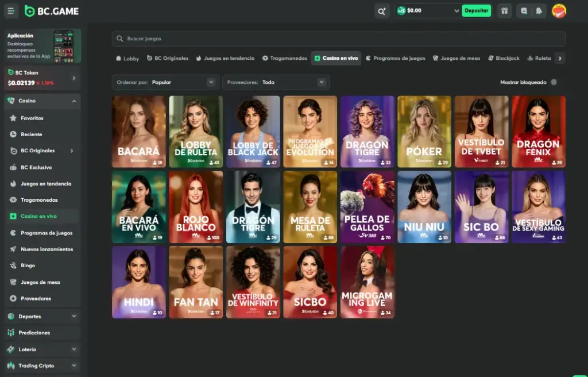588x377 pixels.
Task: Switch to the Lobby tab
Action: click(127, 58)
